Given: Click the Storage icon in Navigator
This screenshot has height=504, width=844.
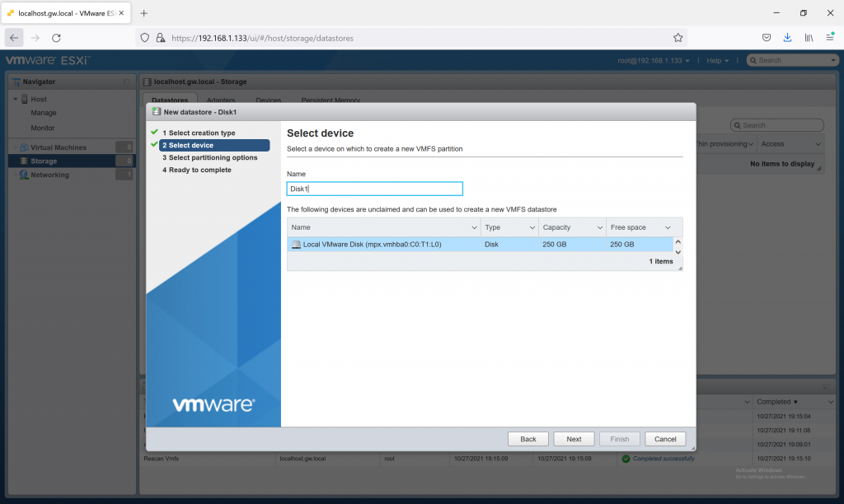Looking at the screenshot, I should point(24,161).
